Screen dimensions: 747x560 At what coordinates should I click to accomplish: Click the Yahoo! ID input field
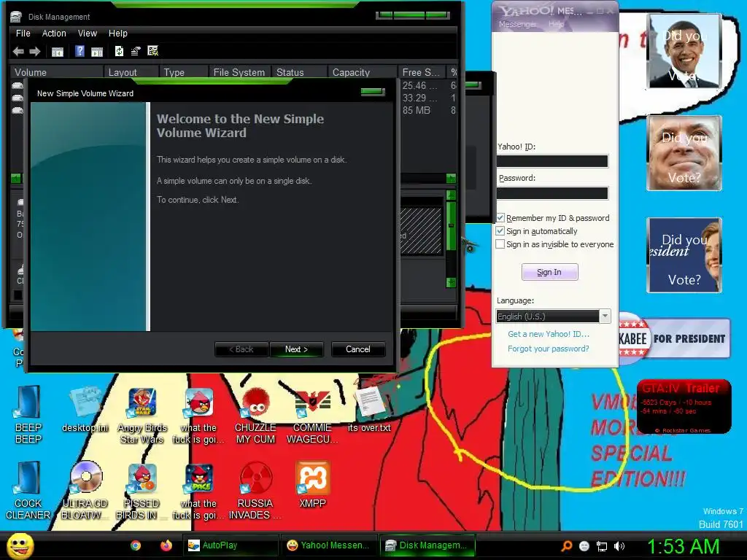[x=552, y=161]
